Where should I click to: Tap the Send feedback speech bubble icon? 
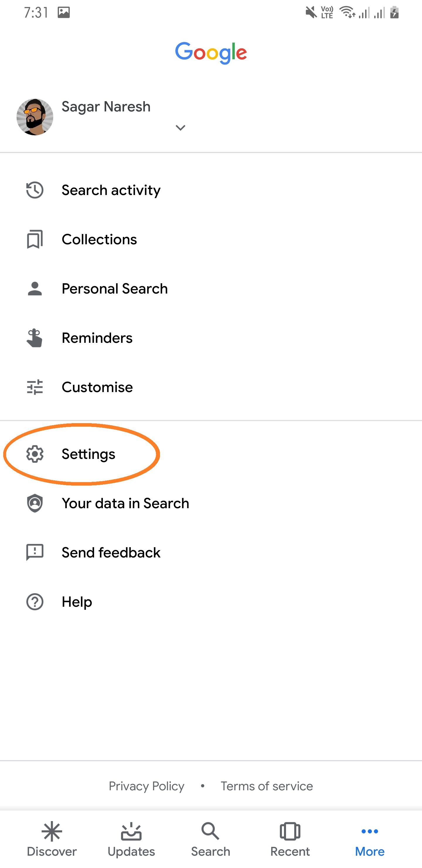click(x=35, y=552)
